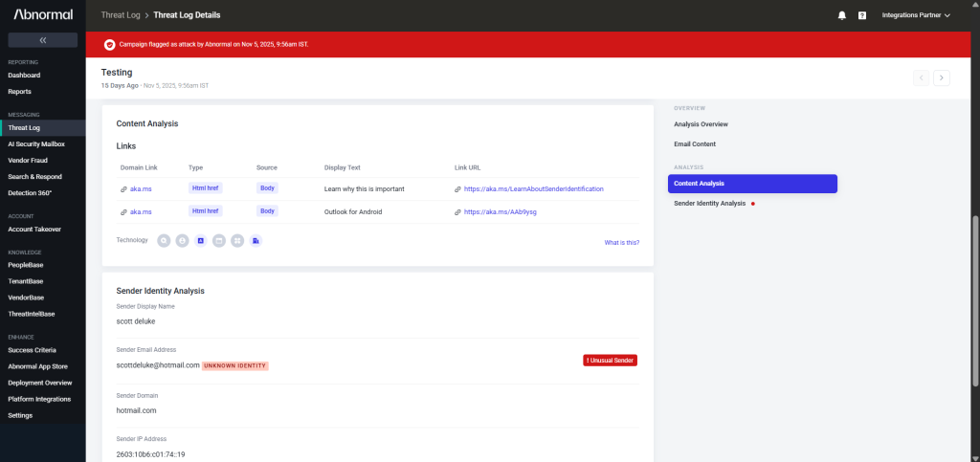Click the Threat Log breadcrumb
980x462 pixels.
tap(121, 15)
